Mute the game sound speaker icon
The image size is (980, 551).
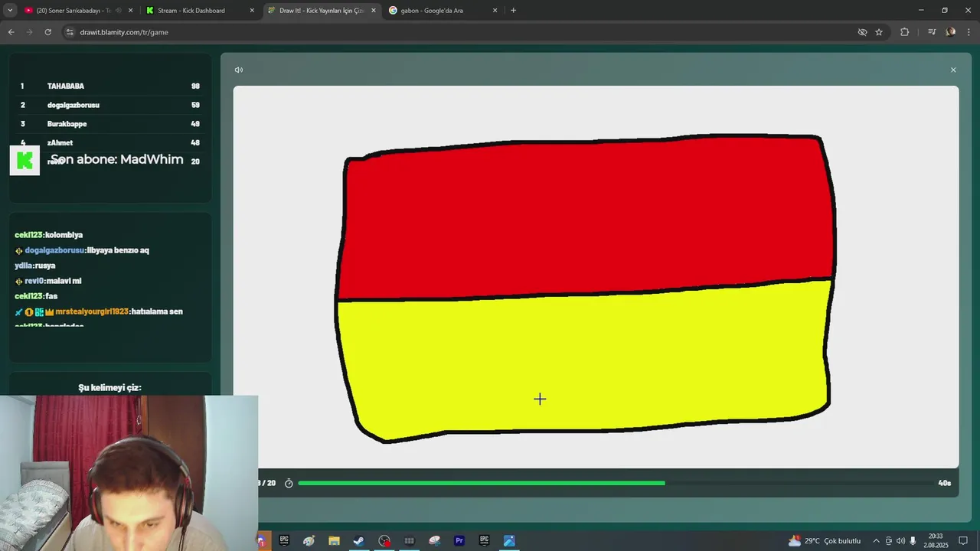[x=239, y=70]
